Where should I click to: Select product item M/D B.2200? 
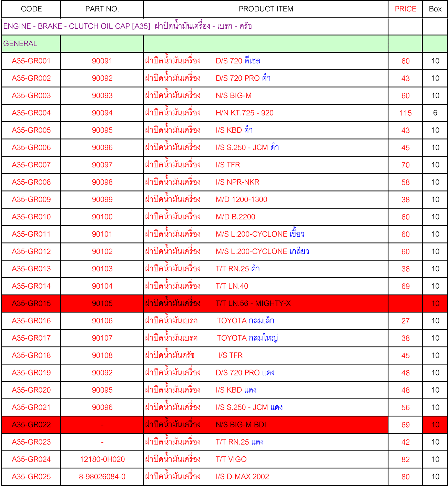pyautogui.click(x=235, y=217)
